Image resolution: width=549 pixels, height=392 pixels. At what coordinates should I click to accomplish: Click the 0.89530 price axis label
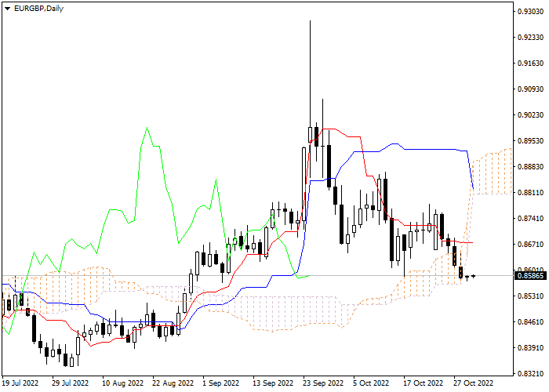point(531,140)
